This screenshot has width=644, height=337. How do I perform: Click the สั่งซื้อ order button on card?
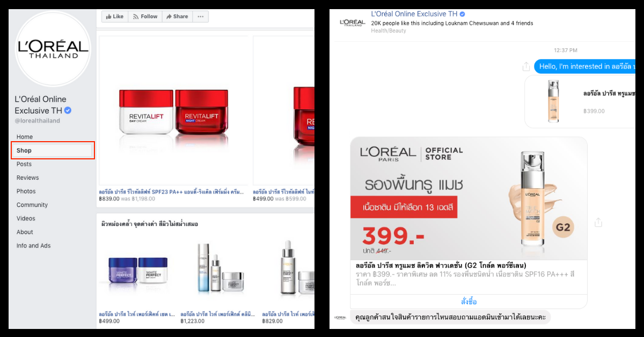(x=469, y=302)
